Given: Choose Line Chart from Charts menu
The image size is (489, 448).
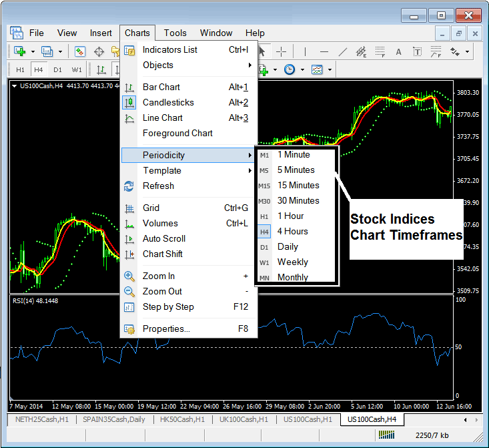Looking at the screenshot, I should pos(189,118).
